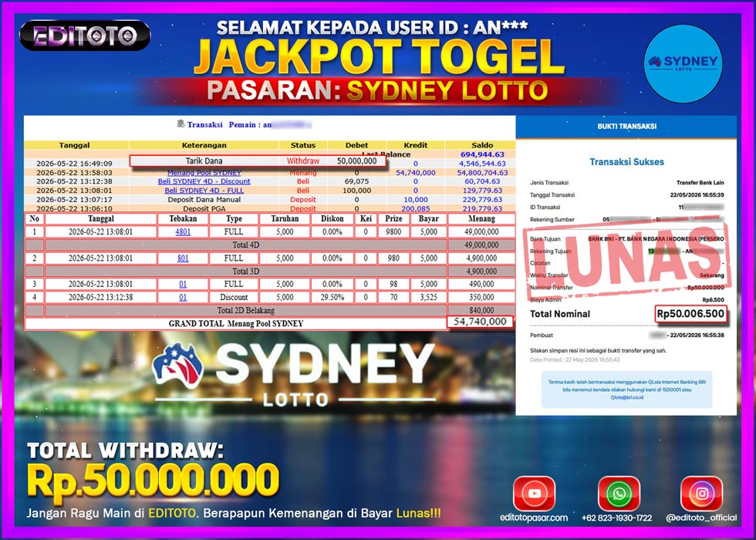Click the Tarik Dana entry
Image resolution: width=756 pixels, height=540 pixels.
[x=204, y=161]
